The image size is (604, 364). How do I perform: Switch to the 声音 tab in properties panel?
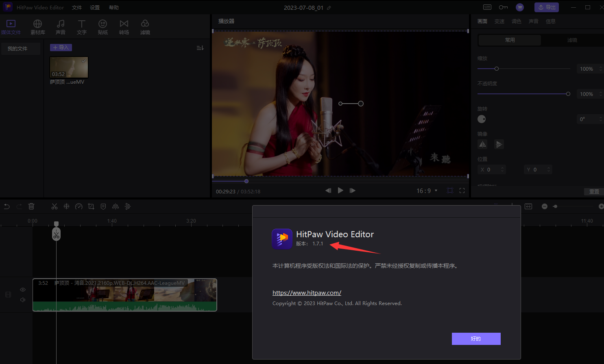point(534,21)
